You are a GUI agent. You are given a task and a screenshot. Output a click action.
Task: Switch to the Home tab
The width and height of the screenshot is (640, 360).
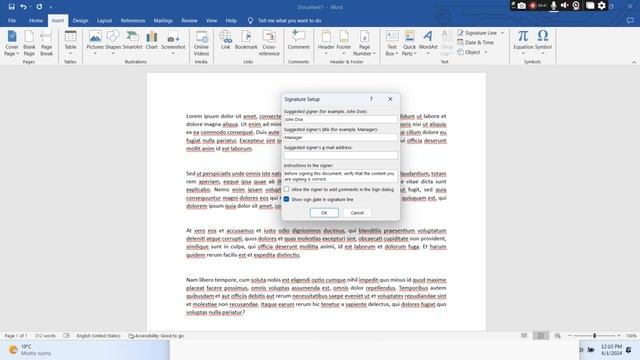point(36,20)
